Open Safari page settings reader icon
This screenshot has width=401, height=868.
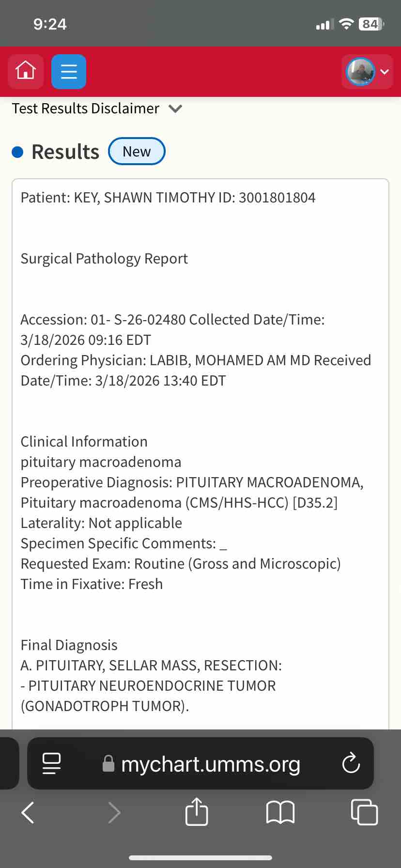(x=52, y=764)
